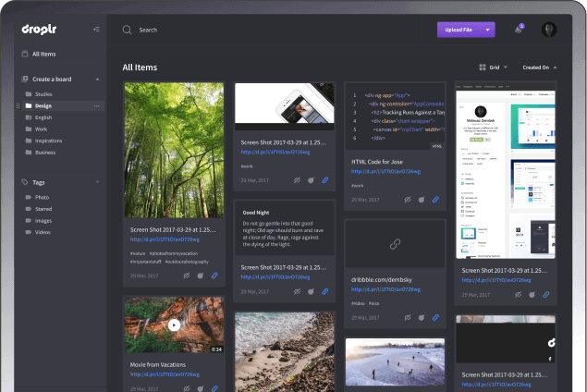Open the notifications bell

pos(519,30)
